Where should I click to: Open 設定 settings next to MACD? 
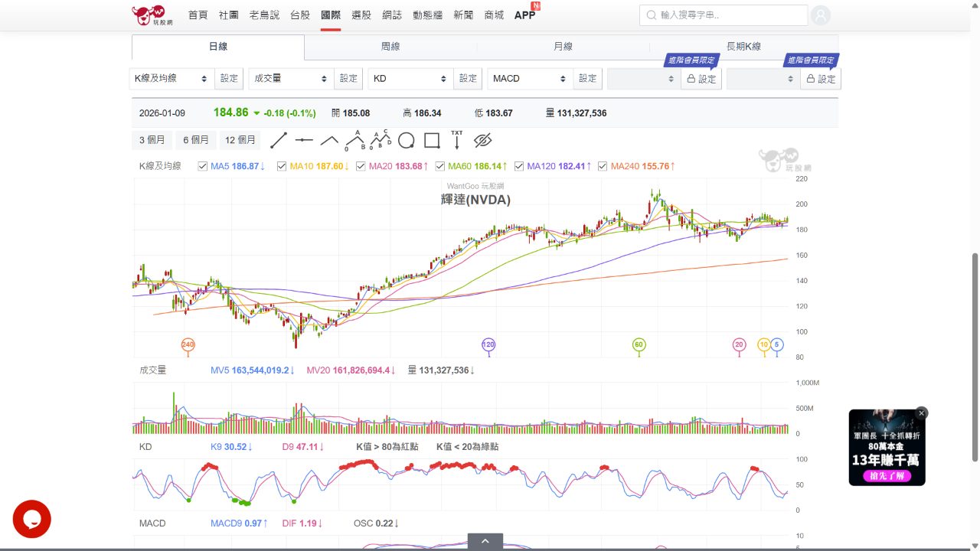(x=587, y=78)
